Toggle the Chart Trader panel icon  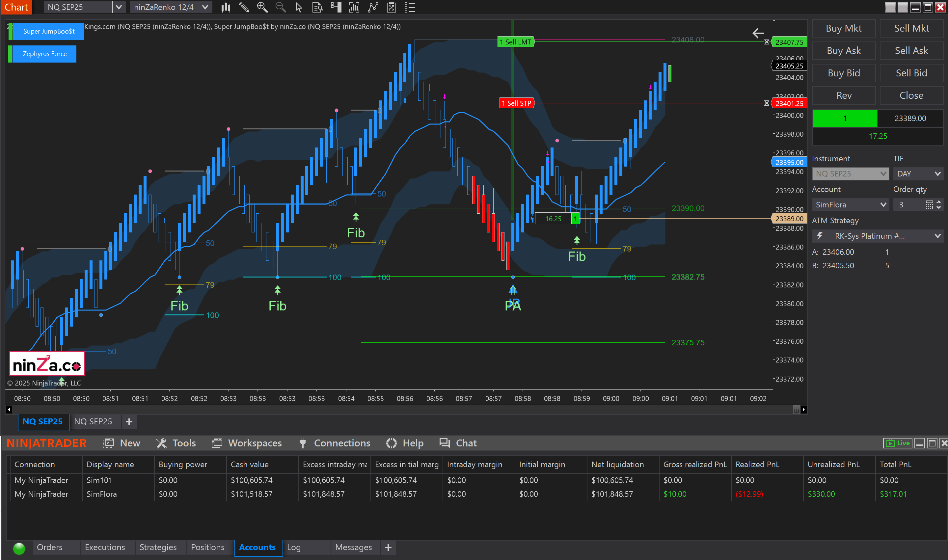tap(336, 7)
